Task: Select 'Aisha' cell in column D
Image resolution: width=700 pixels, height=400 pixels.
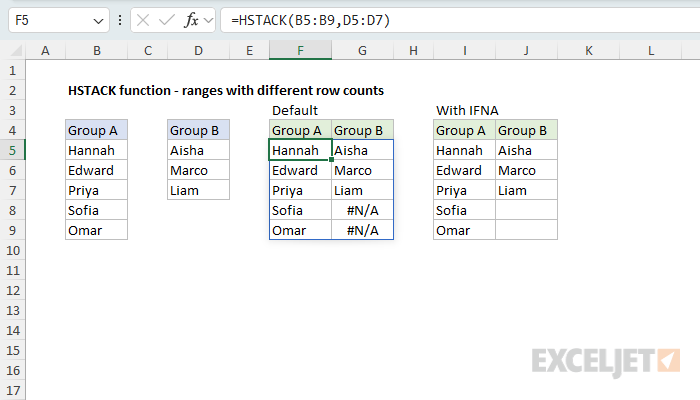Action: 199,150
